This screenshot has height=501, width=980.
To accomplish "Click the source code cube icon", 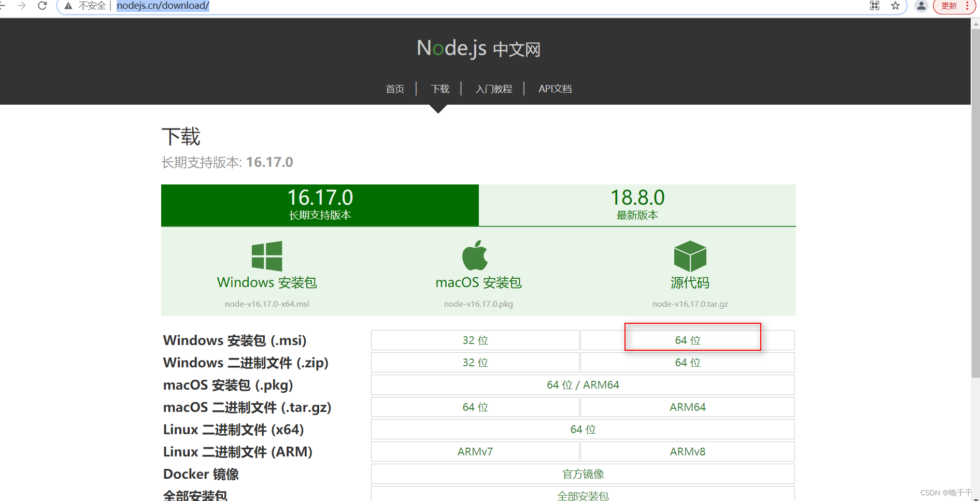I will (x=690, y=256).
